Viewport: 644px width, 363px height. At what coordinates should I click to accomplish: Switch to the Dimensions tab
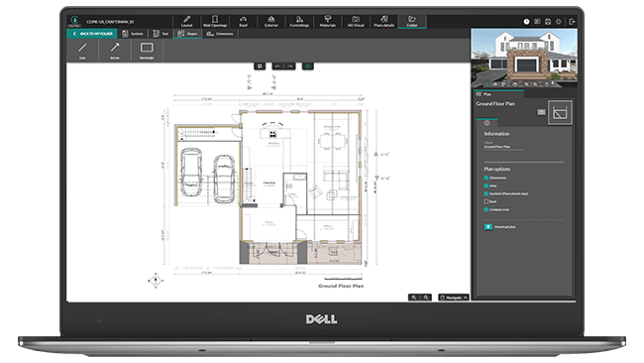tap(220, 34)
